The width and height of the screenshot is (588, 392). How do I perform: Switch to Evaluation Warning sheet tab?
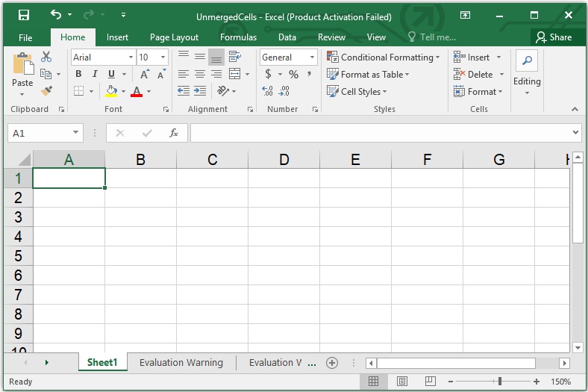coord(181,363)
